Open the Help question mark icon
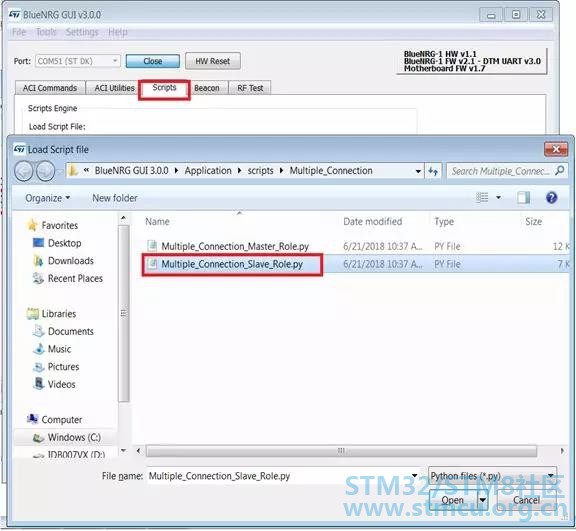576x531 pixels. pos(551,198)
